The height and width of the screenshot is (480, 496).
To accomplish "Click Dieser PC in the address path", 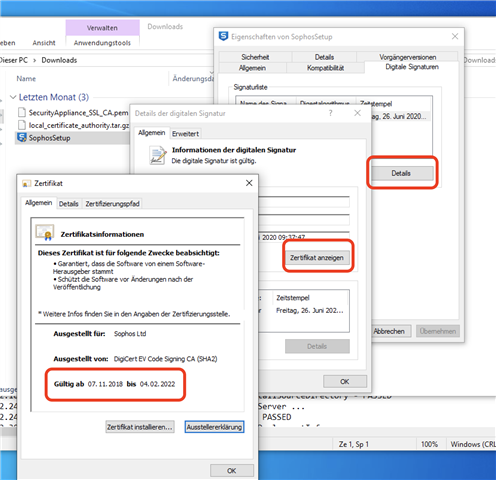I will click(x=14, y=60).
